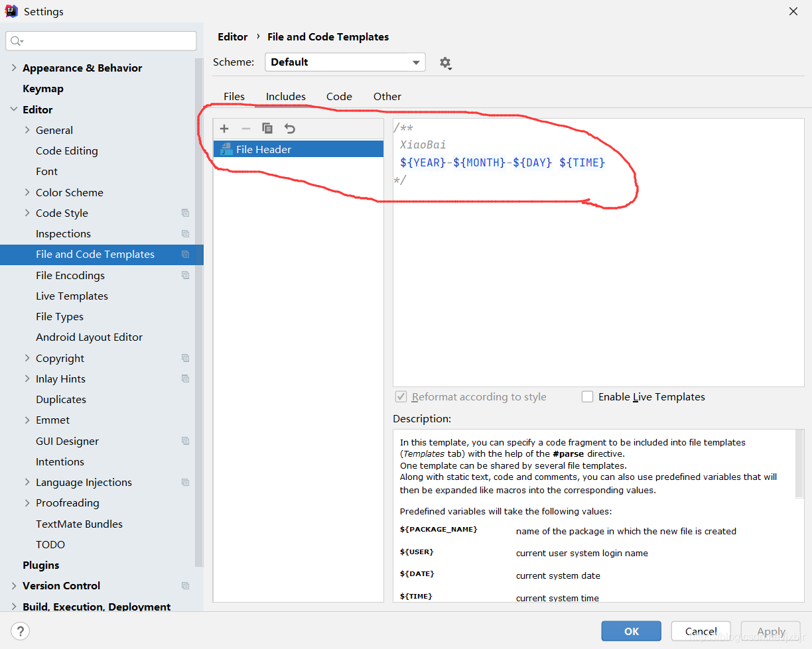Open Help with the question mark

pyautogui.click(x=21, y=631)
